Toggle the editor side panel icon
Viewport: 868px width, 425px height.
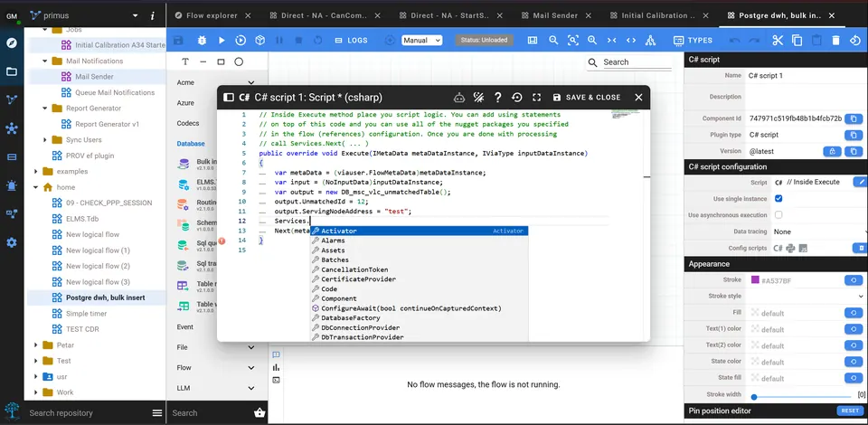[228, 98]
